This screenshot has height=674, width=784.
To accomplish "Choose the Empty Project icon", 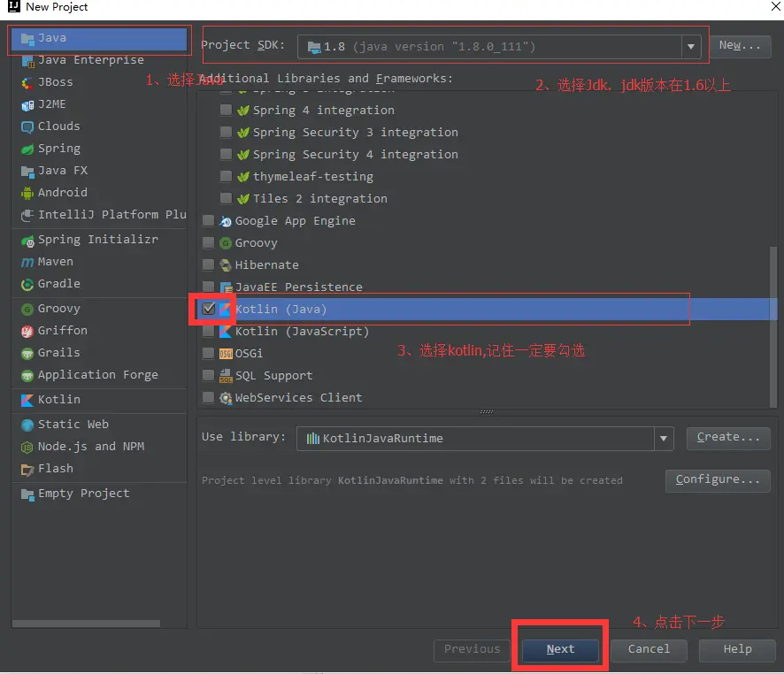I will (27, 494).
